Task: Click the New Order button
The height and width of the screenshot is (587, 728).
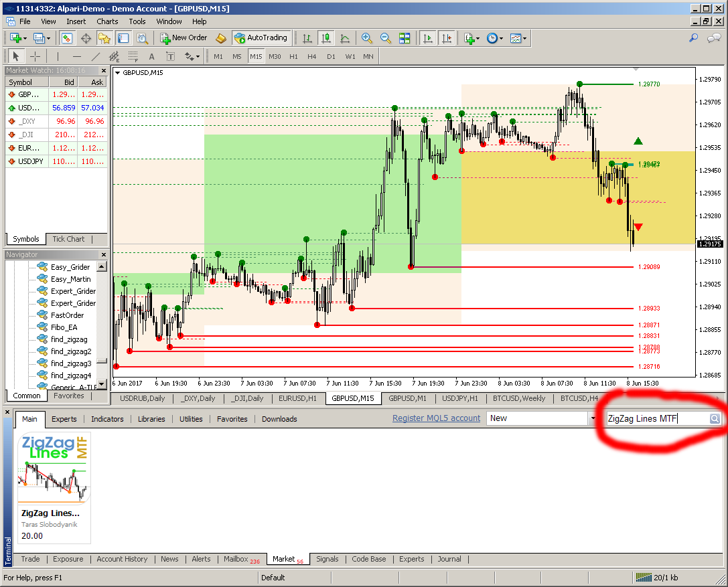Action: click(184, 38)
